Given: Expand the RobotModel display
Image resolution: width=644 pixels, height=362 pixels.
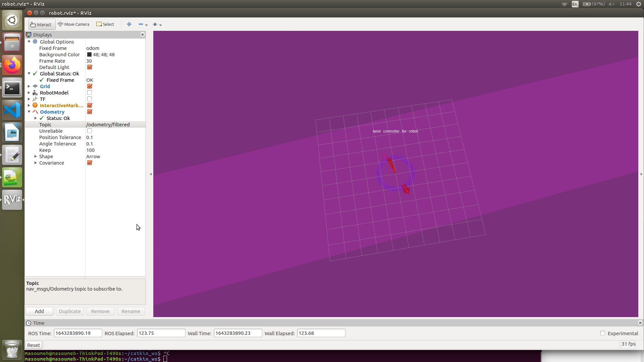Looking at the screenshot, I should (x=29, y=93).
